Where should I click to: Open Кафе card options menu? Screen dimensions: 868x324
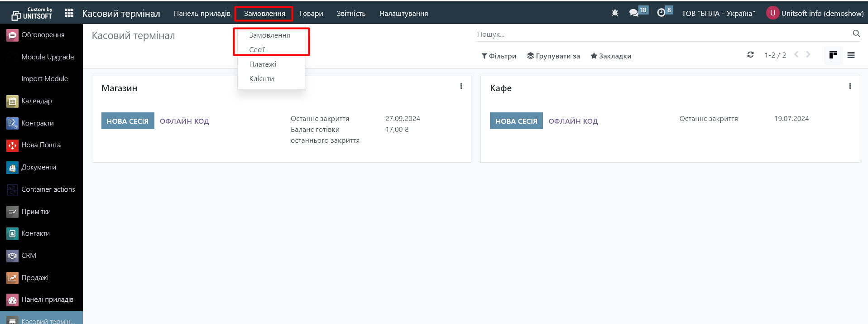[850, 86]
